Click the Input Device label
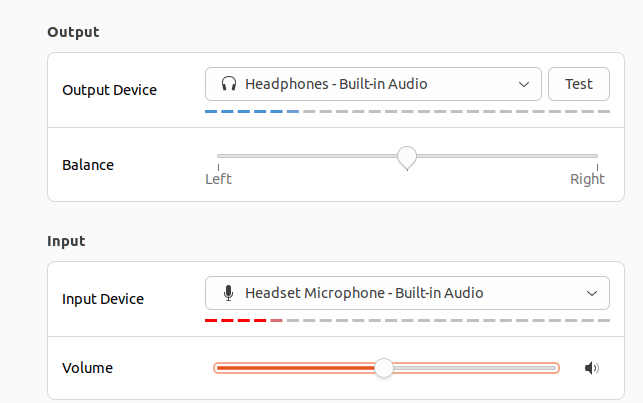Image resolution: width=643 pixels, height=403 pixels. pos(103,298)
